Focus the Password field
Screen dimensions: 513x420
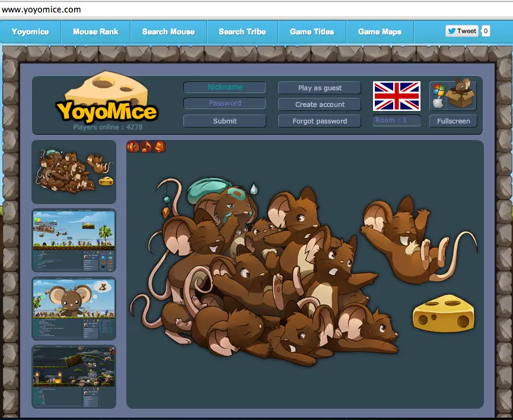point(225,103)
